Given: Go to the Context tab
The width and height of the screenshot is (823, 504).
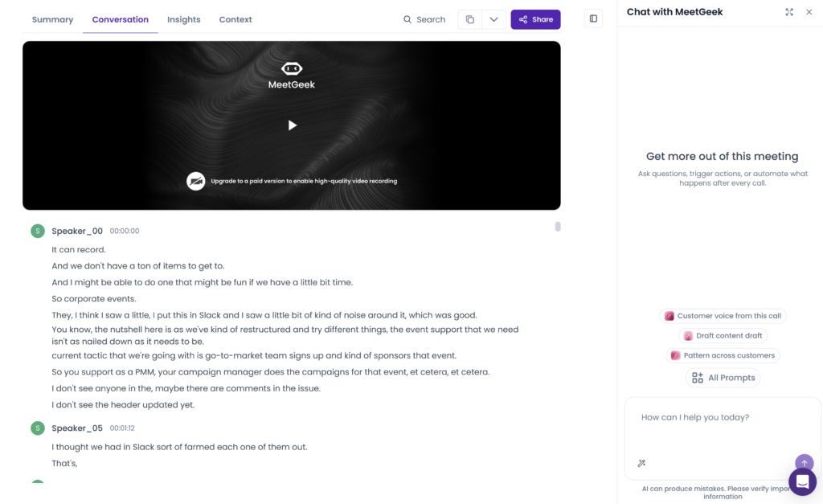Looking at the screenshot, I should pyautogui.click(x=235, y=19).
